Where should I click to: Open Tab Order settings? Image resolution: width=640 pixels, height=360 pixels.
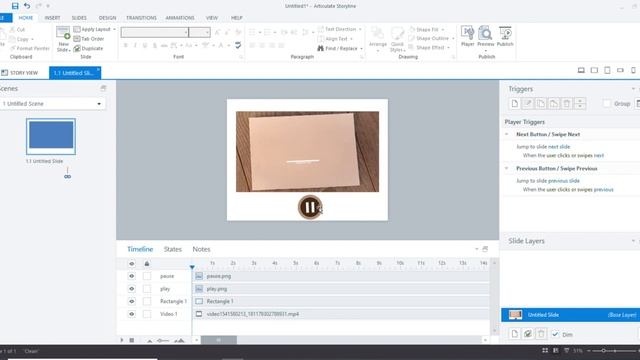89,39
